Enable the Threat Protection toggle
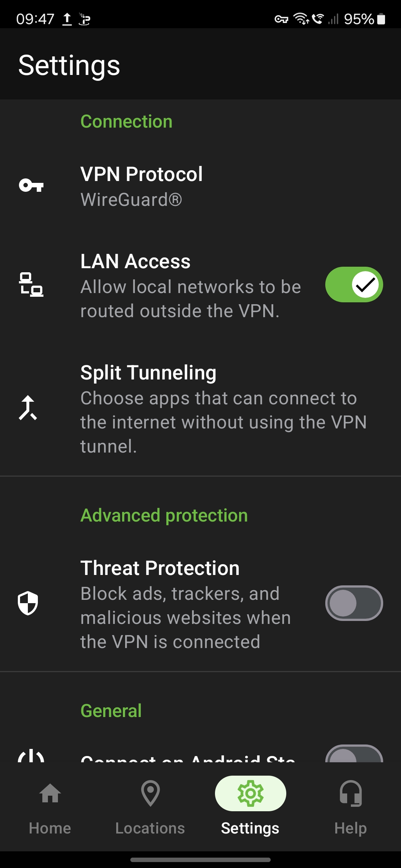Screen dimensions: 401x868 pos(354,603)
